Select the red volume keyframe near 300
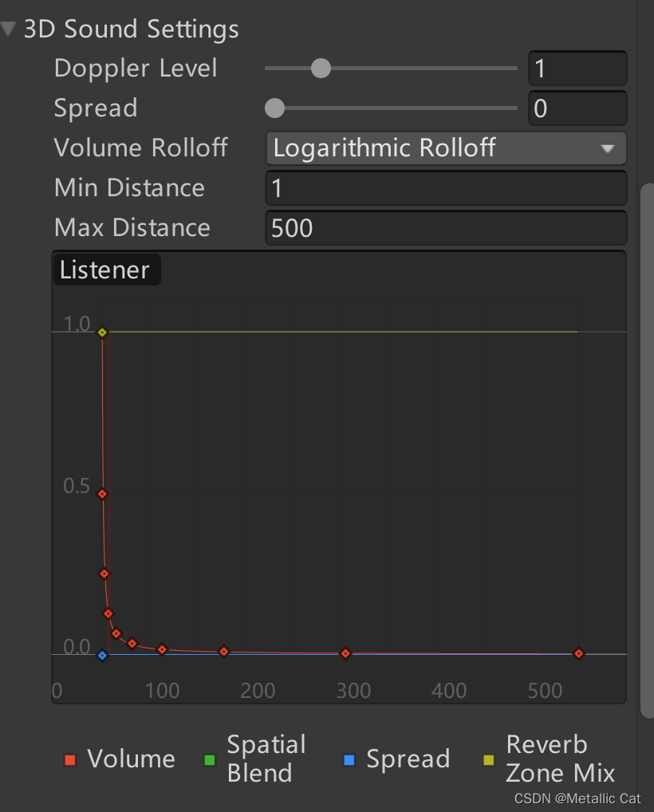This screenshot has width=654, height=812. click(345, 653)
